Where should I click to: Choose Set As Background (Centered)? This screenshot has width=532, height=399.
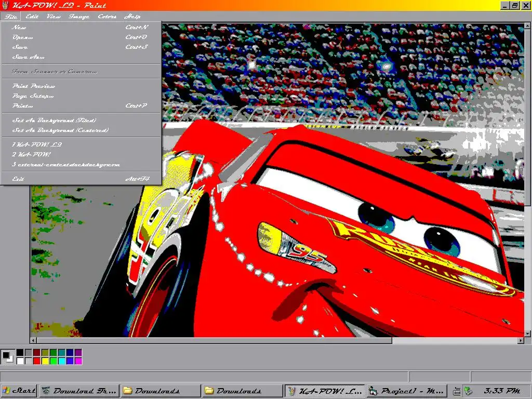coord(81,130)
